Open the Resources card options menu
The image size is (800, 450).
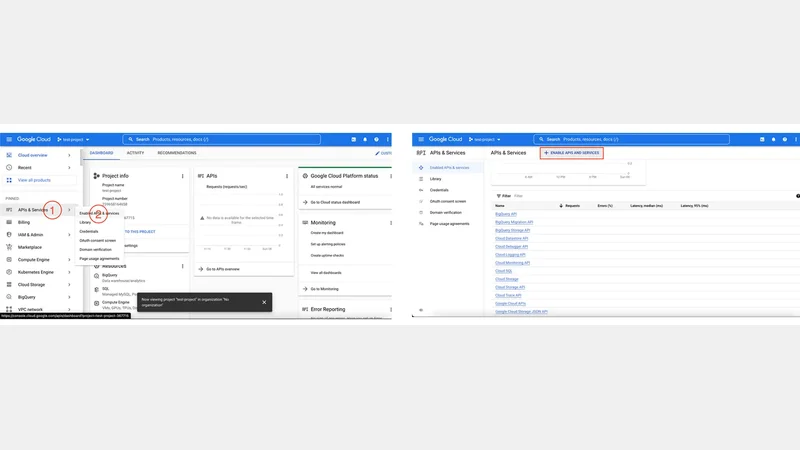coord(183,266)
